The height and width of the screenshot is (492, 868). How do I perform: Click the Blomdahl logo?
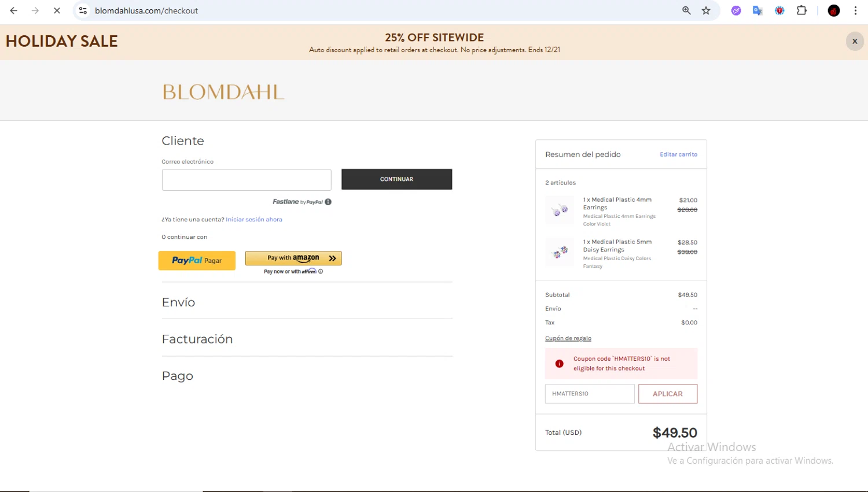[223, 92]
